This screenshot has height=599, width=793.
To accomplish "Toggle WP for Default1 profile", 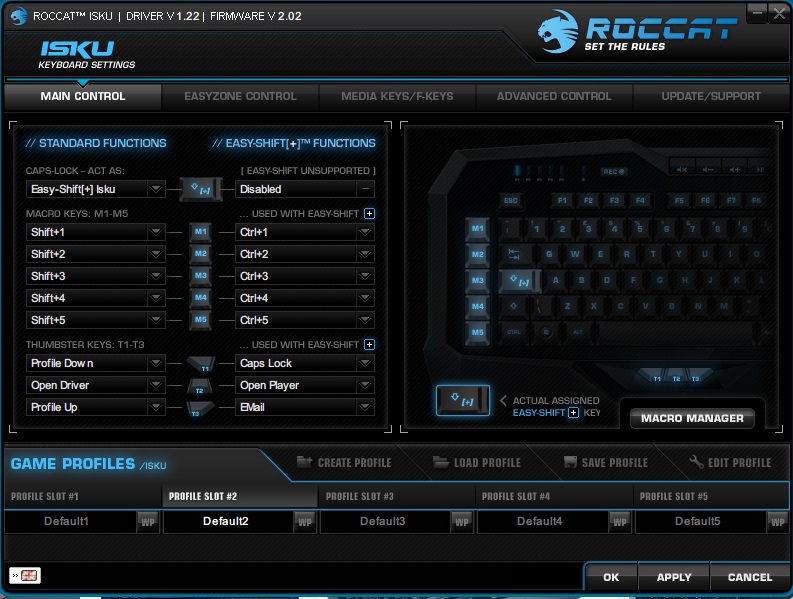I will pos(148,522).
